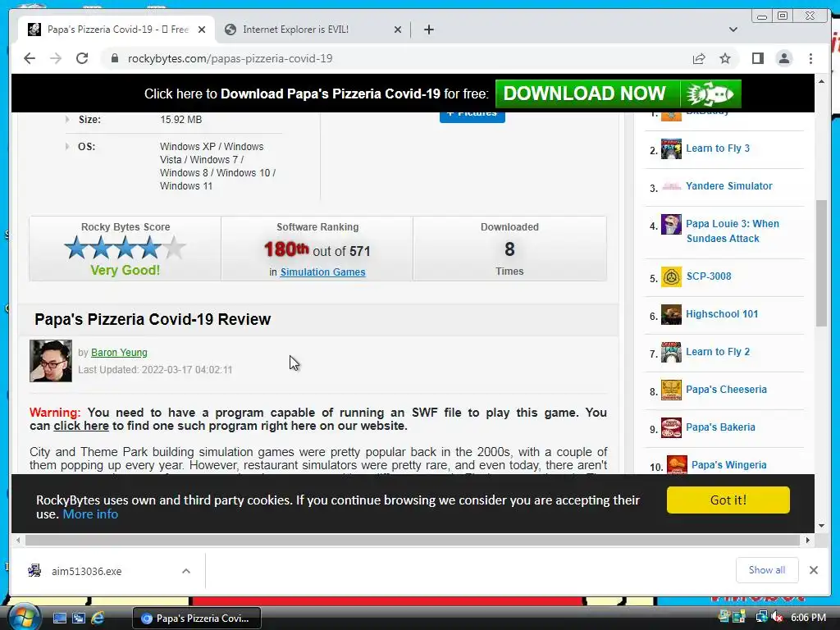This screenshot has height=630, width=840.
Task: Follow the 'click here' SWF program link
Action: click(81, 426)
